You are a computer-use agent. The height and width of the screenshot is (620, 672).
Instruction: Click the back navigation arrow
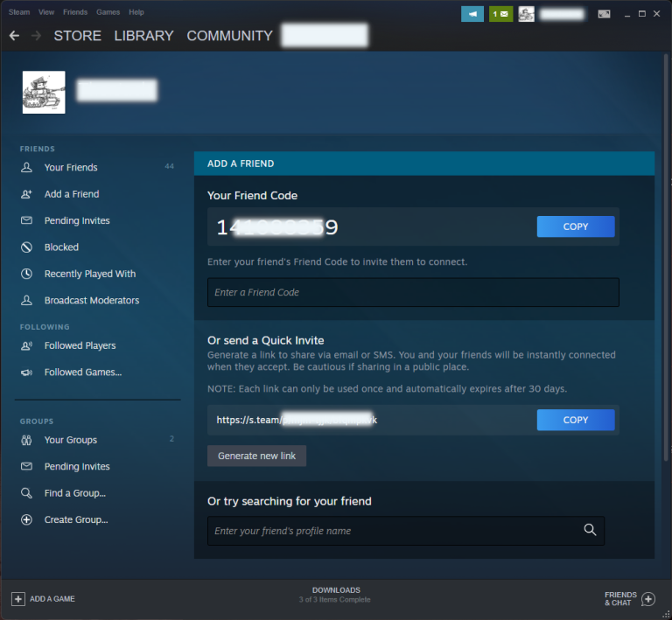pyautogui.click(x=14, y=36)
